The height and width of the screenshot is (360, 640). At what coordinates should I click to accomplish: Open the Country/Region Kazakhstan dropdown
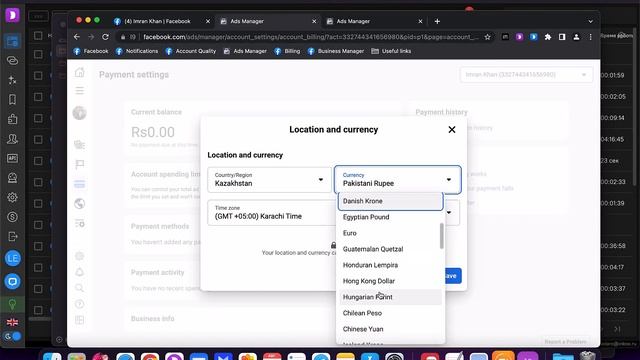269,180
